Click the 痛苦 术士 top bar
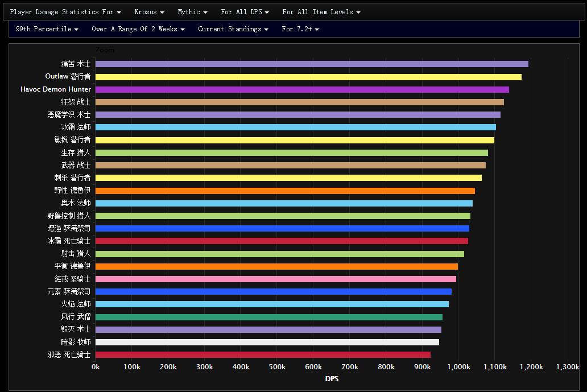This screenshot has height=392, width=587. (x=312, y=64)
